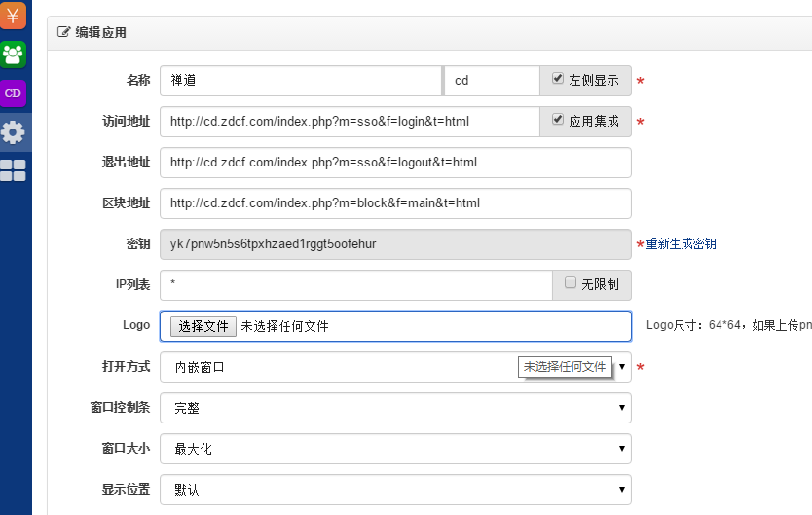
Task: Click the 名称 field containing 禅道
Action: [x=300, y=81]
